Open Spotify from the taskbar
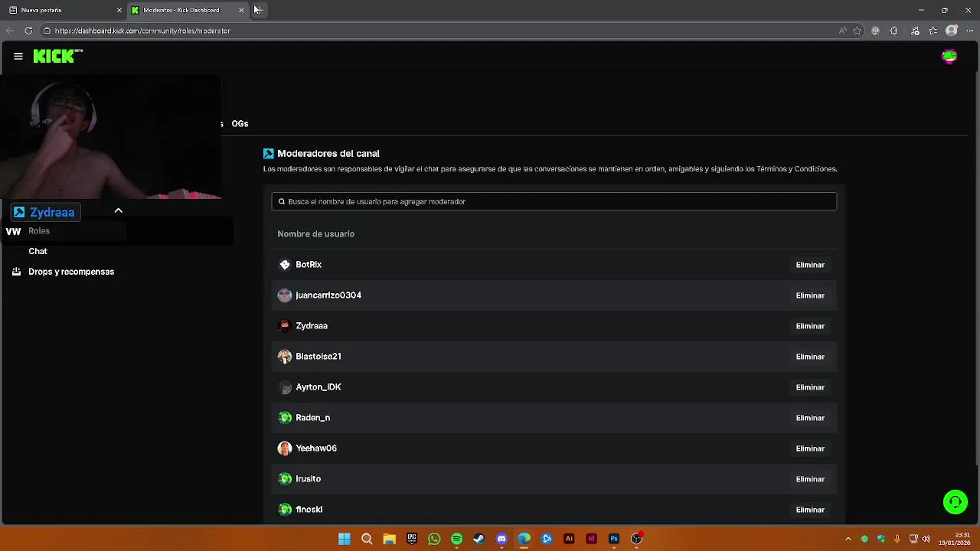980x551 pixels. (x=456, y=539)
